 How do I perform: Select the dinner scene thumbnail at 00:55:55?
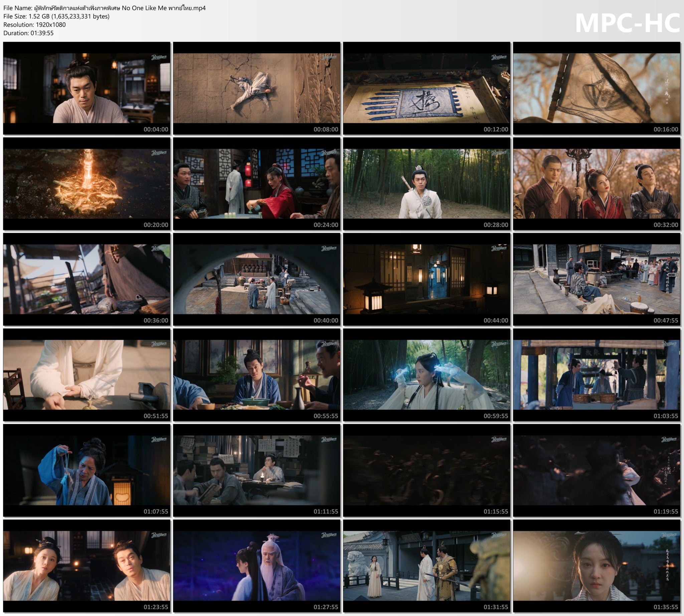coord(256,375)
